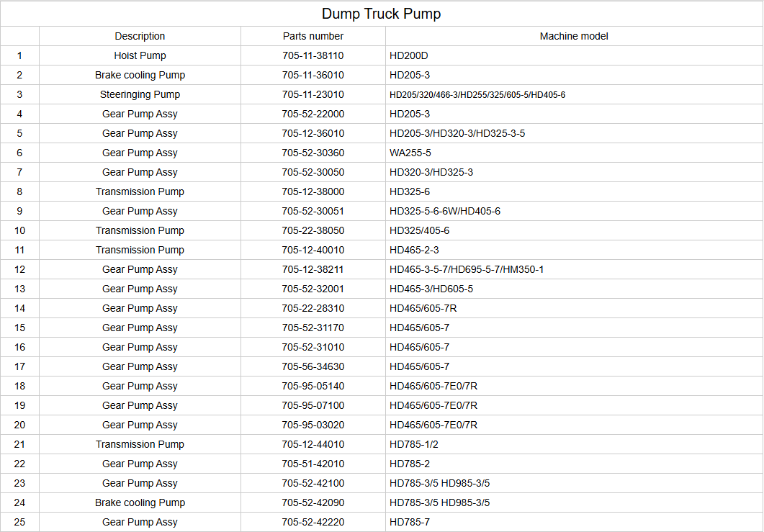764x532 pixels.
Task: Select the 'Hoist Pump' description cell
Action: click(140, 55)
